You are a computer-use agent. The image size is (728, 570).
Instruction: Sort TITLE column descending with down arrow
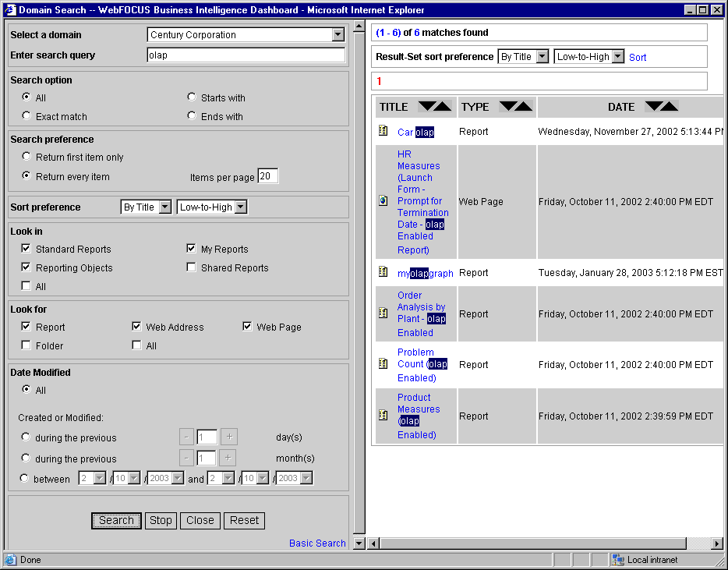click(426, 106)
